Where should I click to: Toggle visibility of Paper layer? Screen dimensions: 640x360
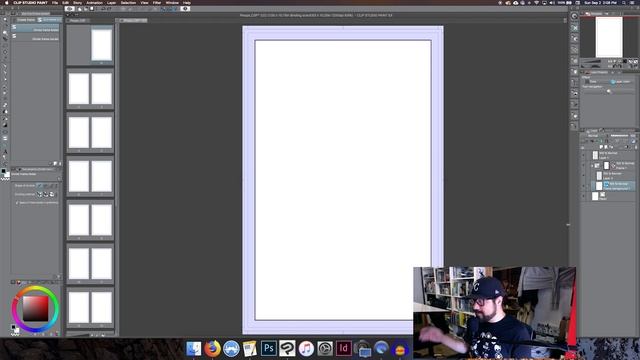tap(583, 196)
